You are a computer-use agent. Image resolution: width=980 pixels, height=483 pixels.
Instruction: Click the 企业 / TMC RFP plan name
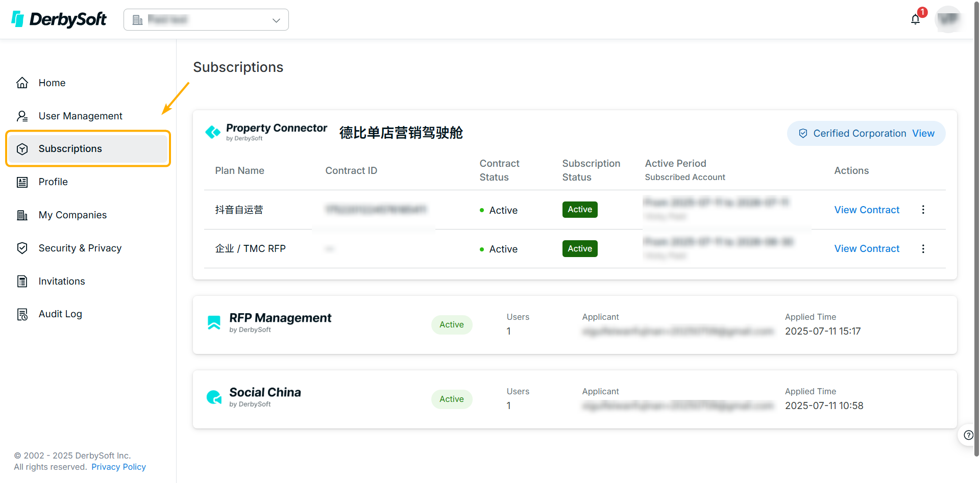click(250, 248)
